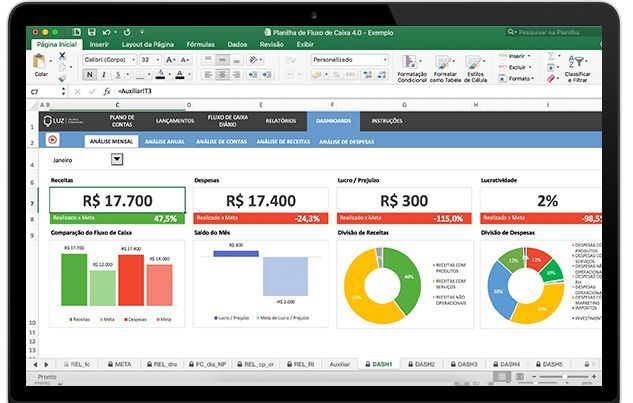Go to Lançamentos section
This screenshot has height=403, width=633.
click(x=175, y=121)
